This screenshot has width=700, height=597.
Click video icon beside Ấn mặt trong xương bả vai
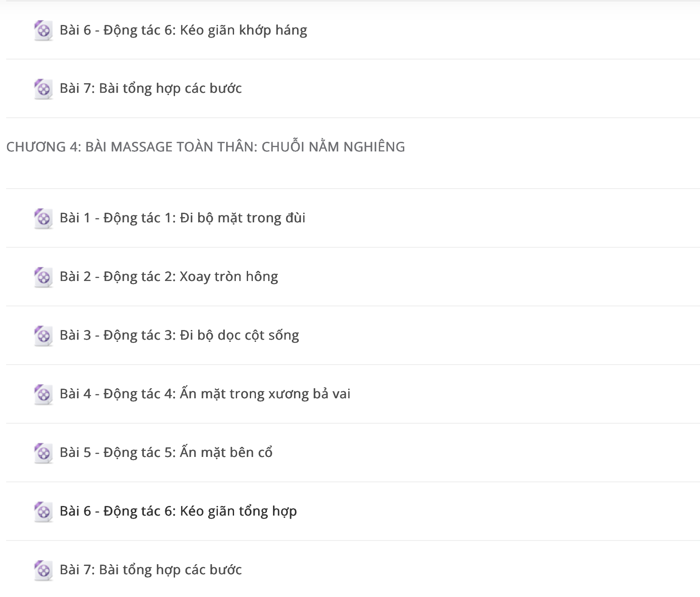click(x=43, y=394)
